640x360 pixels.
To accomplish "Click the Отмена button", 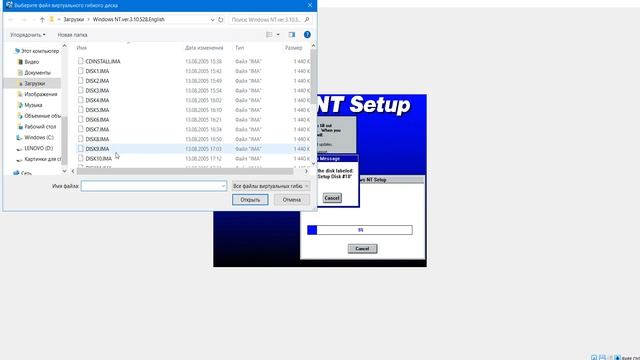I will [x=291, y=200].
